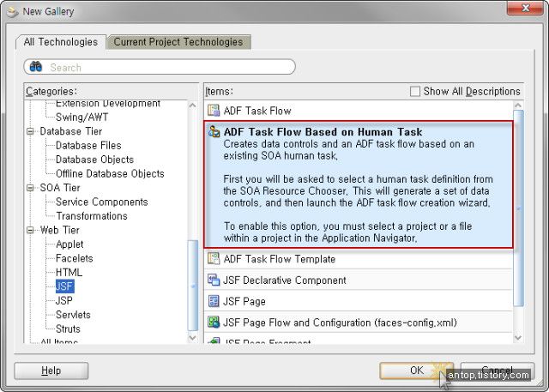This screenshot has height=392, width=549.
Task: Click Items list scrollbar up arrow
Action: click(x=518, y=105)
